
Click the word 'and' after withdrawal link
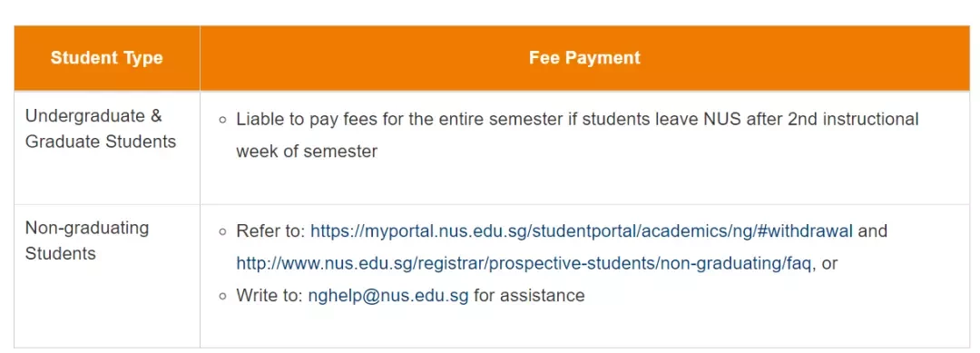click(873, 231)
